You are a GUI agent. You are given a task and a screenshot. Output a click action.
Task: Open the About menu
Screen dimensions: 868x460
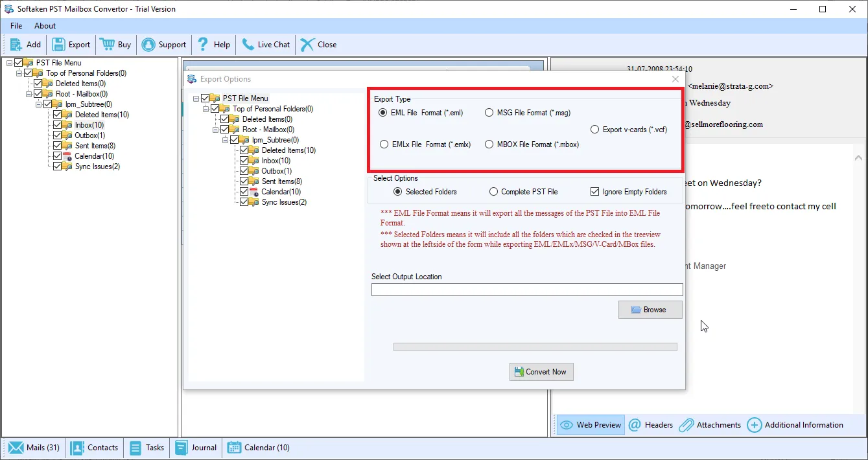click(x=45, y=26)
